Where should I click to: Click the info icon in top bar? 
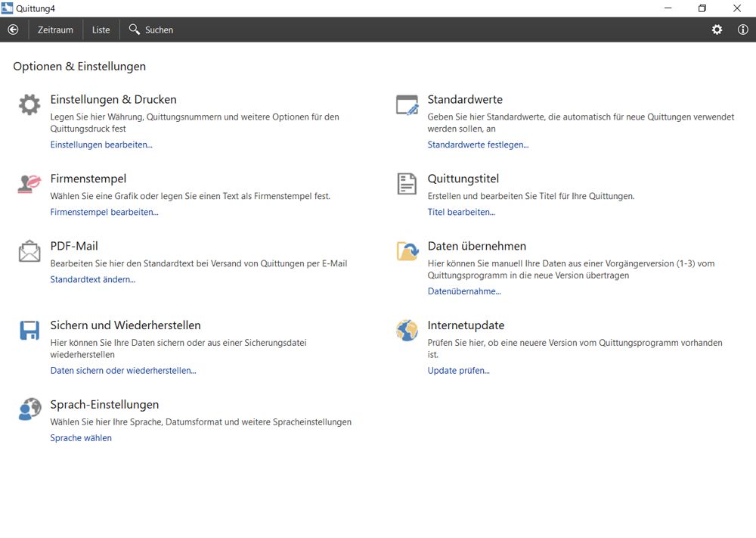coord(742,30)
